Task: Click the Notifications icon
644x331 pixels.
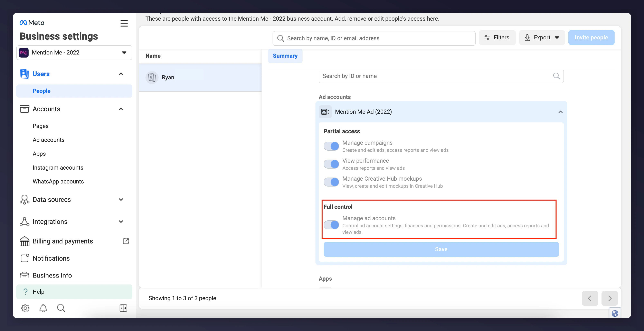Action: (x=24, y=258)
